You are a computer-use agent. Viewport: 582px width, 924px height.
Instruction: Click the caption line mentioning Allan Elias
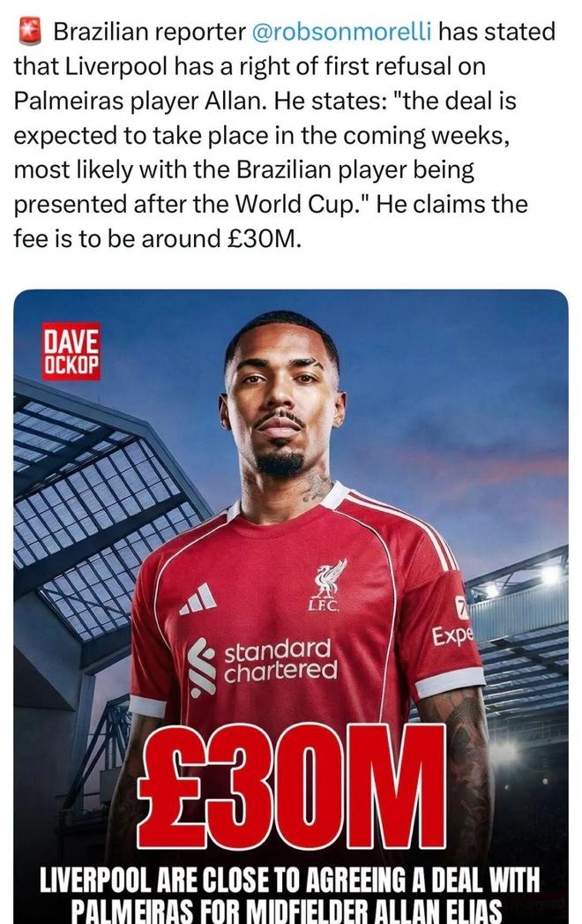coord(287,911)
